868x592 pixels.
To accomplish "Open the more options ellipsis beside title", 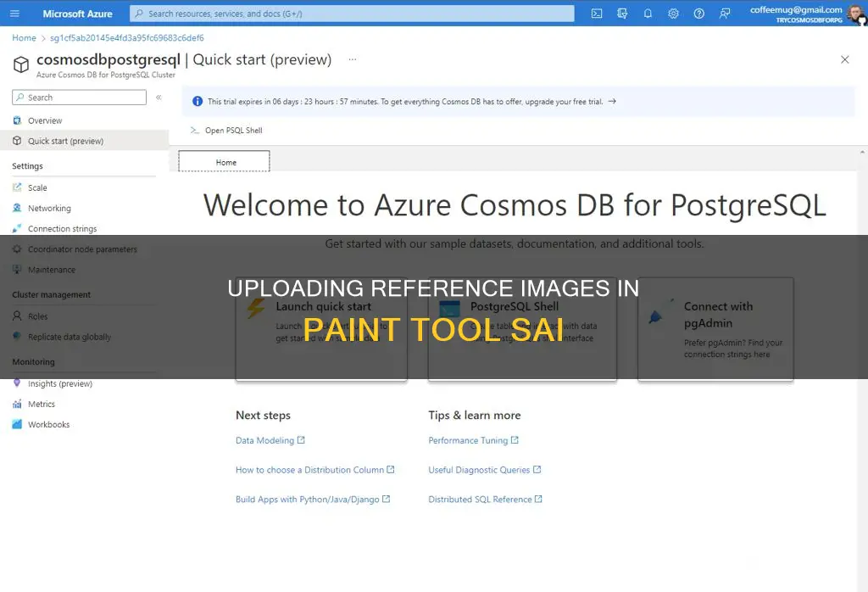I will [353, 59].
